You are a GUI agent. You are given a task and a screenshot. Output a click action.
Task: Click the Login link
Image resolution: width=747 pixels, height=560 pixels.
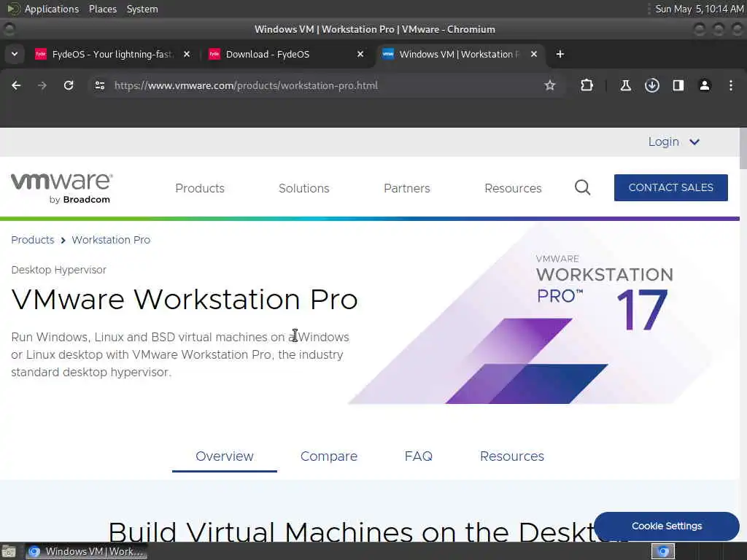coord(664,142)
